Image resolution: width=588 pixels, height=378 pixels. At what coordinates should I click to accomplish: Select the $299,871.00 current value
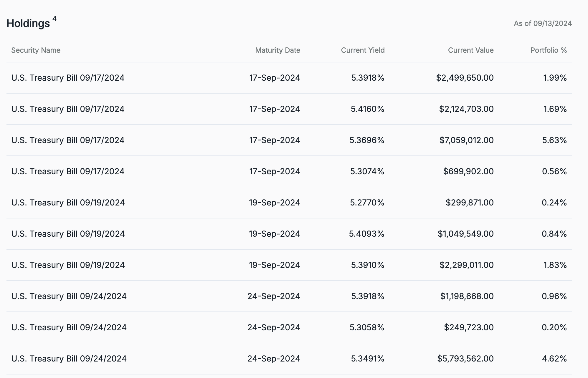coord(470,203)
